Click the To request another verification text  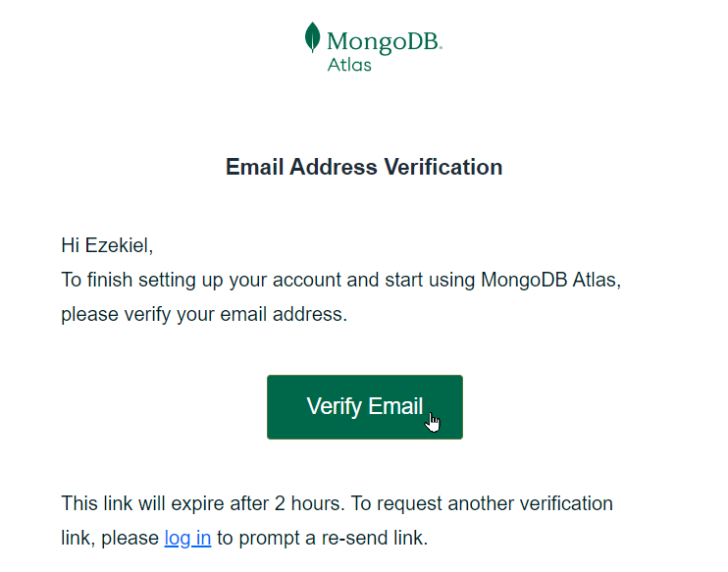point(482,503)
